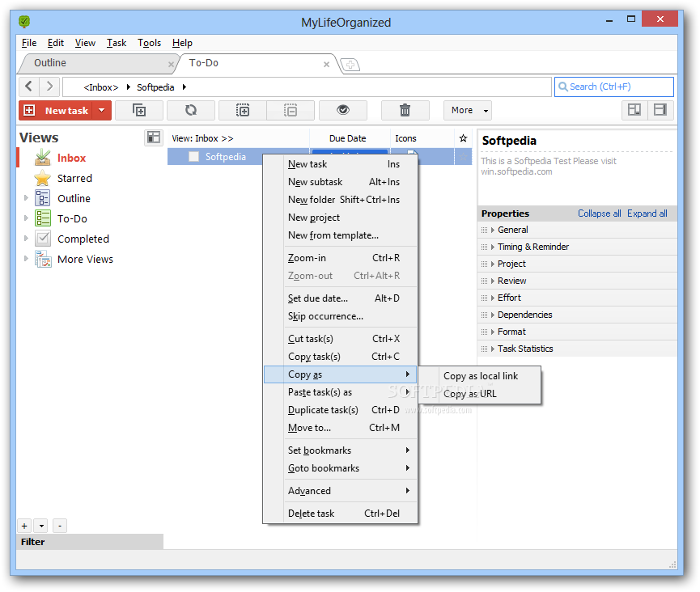Click Expand all link in Properties
700x592 pixels.
tap(647, 214)
